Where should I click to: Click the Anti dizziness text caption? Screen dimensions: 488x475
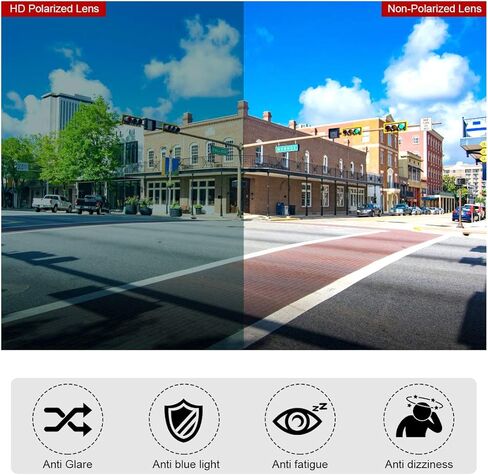point(419,464)
